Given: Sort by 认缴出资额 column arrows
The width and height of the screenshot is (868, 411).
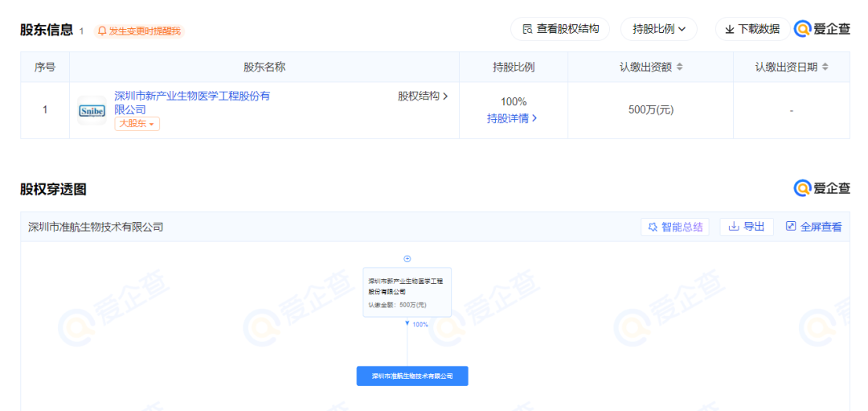Looking at the screenshot, I should tap(680, 67).
